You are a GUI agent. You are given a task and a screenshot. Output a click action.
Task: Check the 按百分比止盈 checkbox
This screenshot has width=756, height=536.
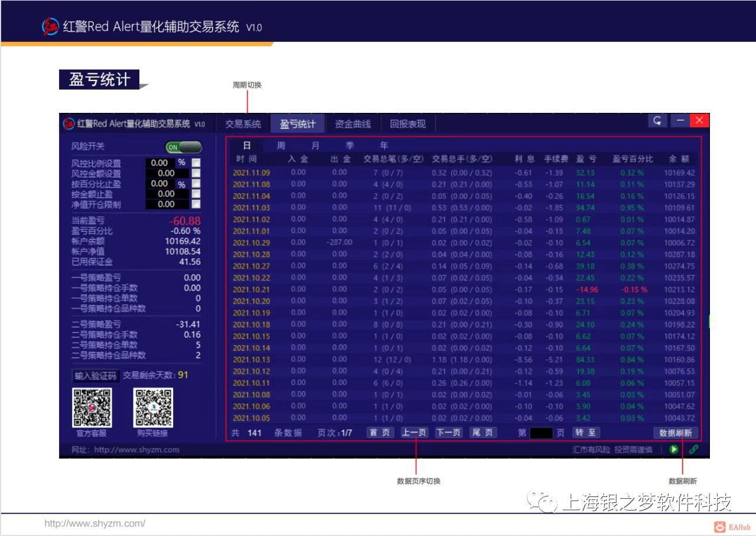pos(196,184)
